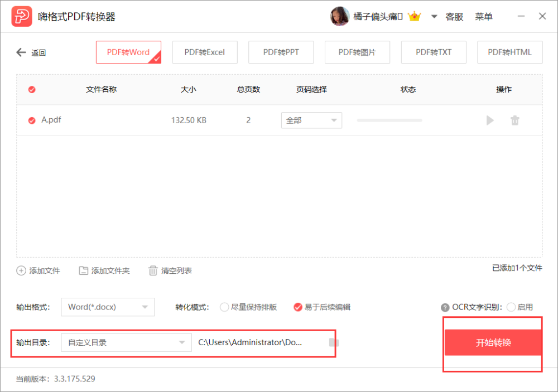Click the version 3.3.175.529 text

[74, 379]
